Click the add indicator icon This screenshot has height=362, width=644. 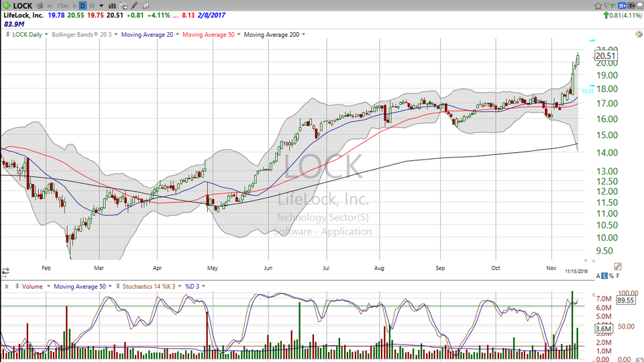pos(123,6)
